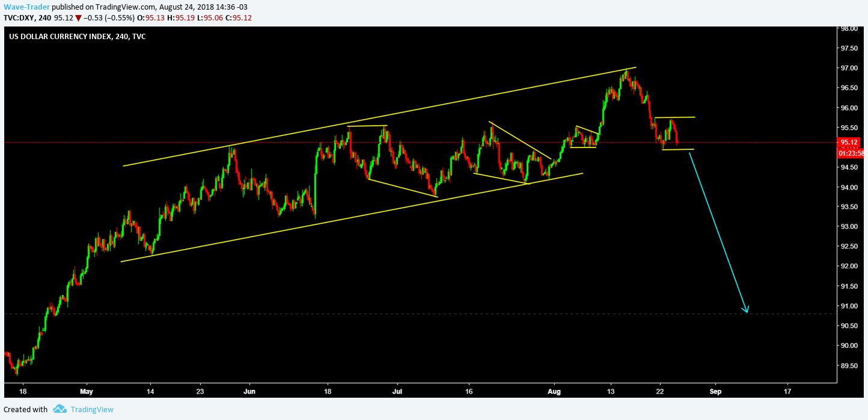Click the 91.00 price axis label
Image resolution: width=868 pixels, height=420 pixels.
click(849, 306)
